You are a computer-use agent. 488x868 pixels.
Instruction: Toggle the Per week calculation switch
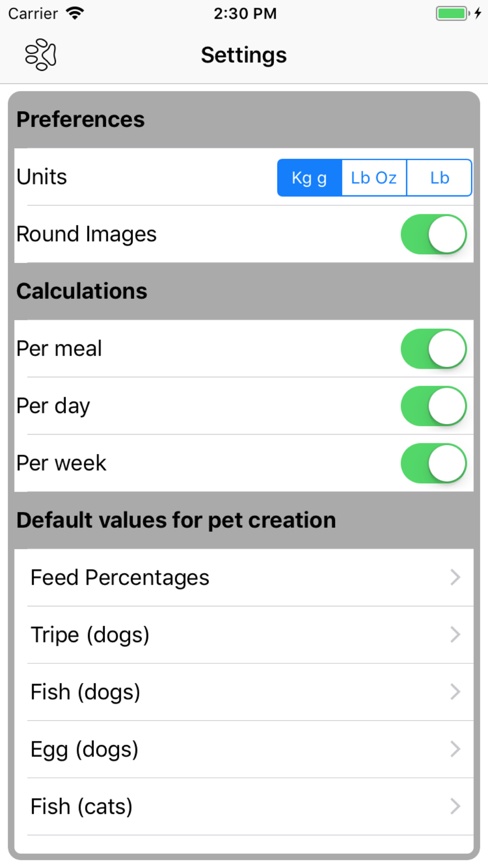pos(433,463)
